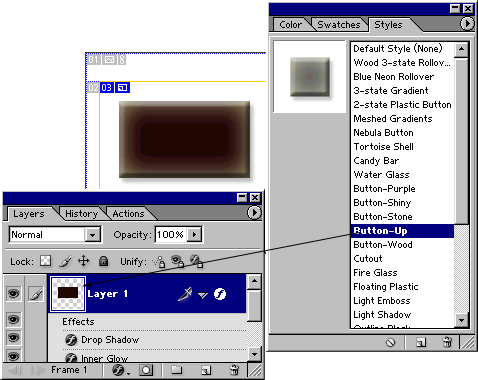Clear the style with the no-style icon

pos(390,342)
